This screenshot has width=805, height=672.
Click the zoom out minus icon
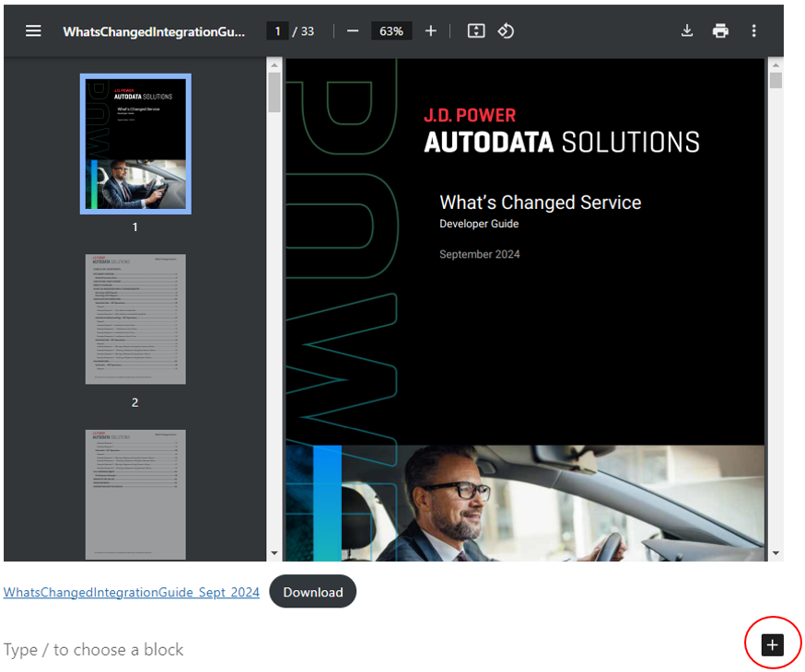tap(352, 30)
